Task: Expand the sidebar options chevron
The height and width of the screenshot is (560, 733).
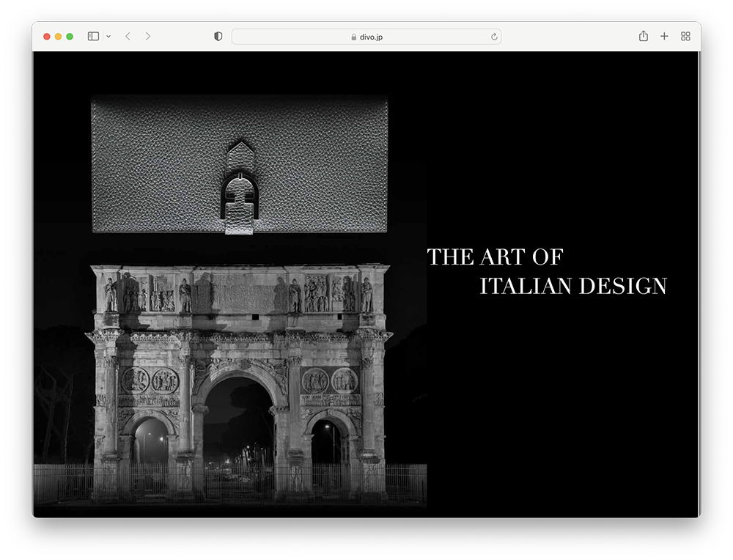Action: (108, 37)
